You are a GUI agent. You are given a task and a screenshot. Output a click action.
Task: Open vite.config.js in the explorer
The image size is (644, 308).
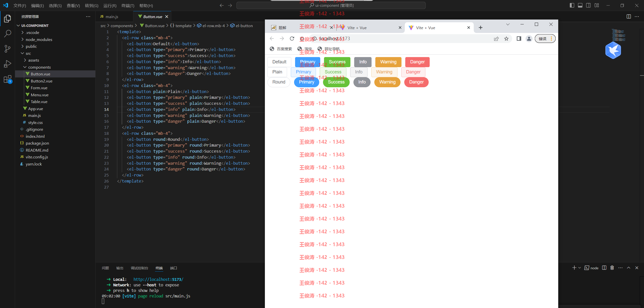pos(55,157)
